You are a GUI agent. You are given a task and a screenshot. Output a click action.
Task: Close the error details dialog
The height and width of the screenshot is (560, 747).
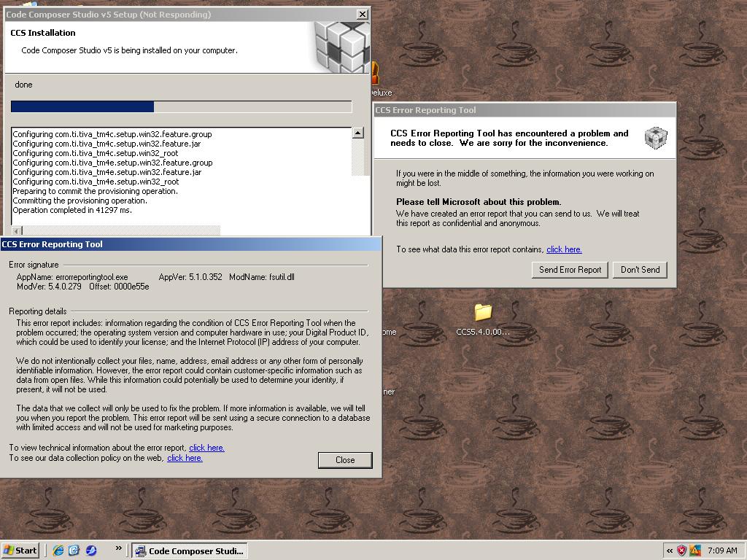(x=345, y=460)
